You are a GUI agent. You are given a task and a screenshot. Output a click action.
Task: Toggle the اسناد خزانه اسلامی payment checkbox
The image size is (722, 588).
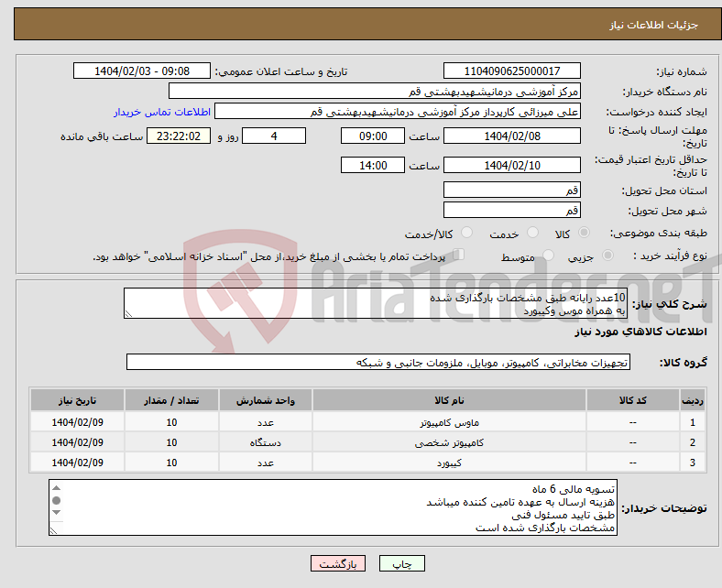[x=459, y=255]
